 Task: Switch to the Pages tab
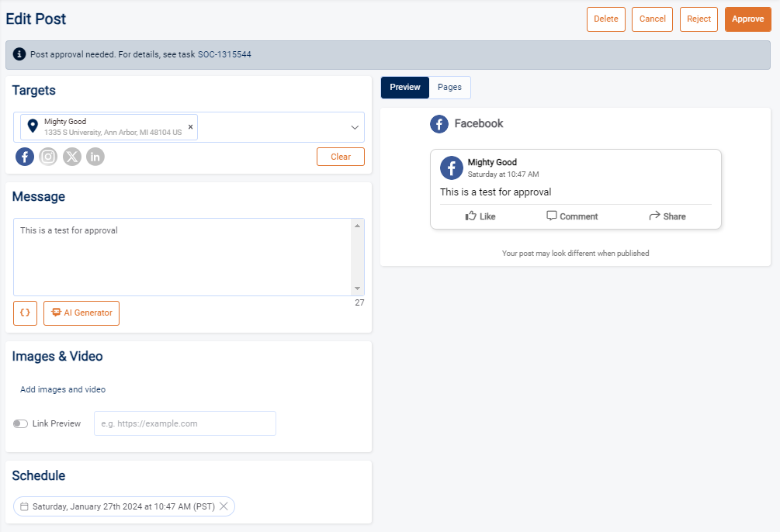(x=449, y=87)
